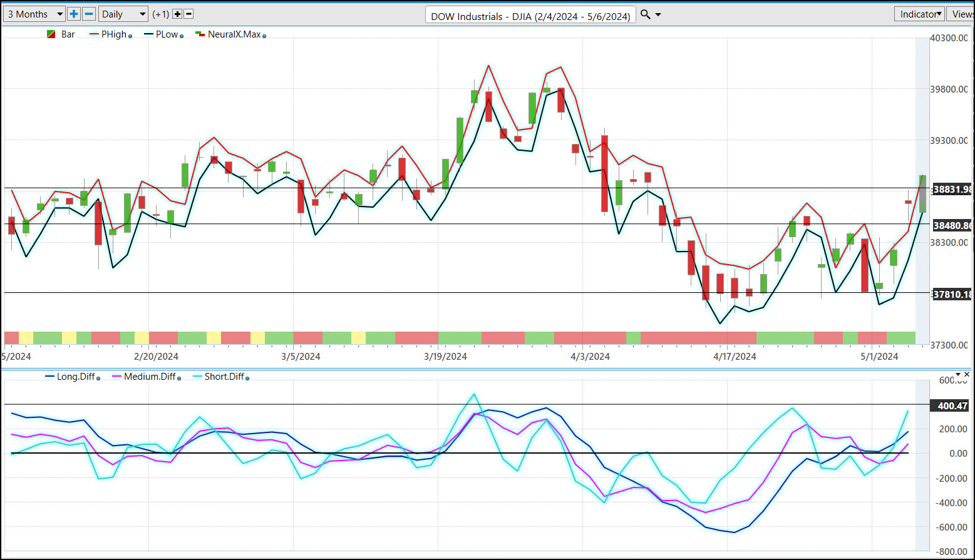Select the Medium.Diff legend label

click(150, 377)
